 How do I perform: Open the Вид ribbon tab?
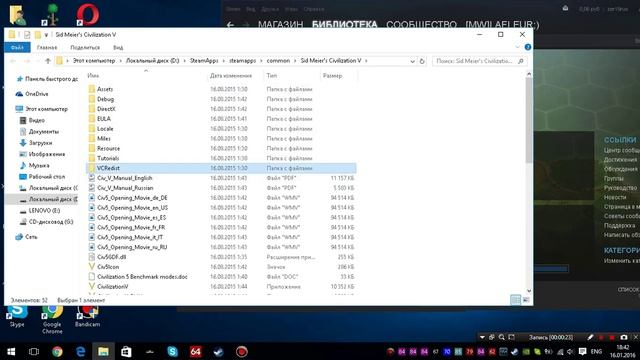click(x=118, y=47)
